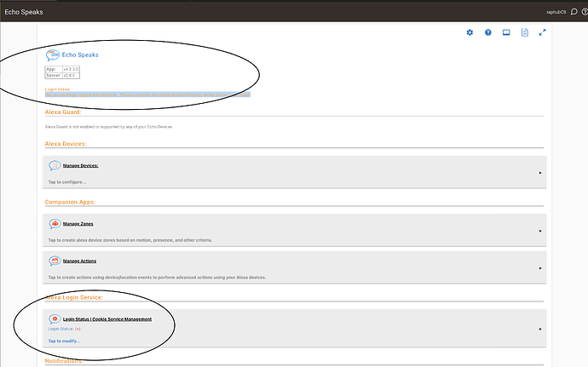Viewport: 588px width, 367px height.
Task: Click the Server version table cell
Action: (71, 75)
